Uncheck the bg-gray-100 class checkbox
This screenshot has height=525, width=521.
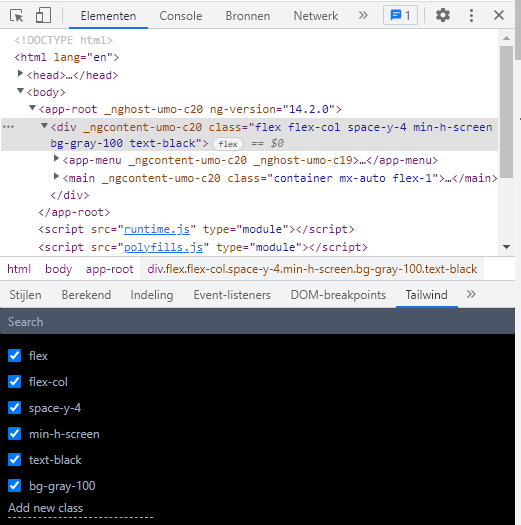14,485
